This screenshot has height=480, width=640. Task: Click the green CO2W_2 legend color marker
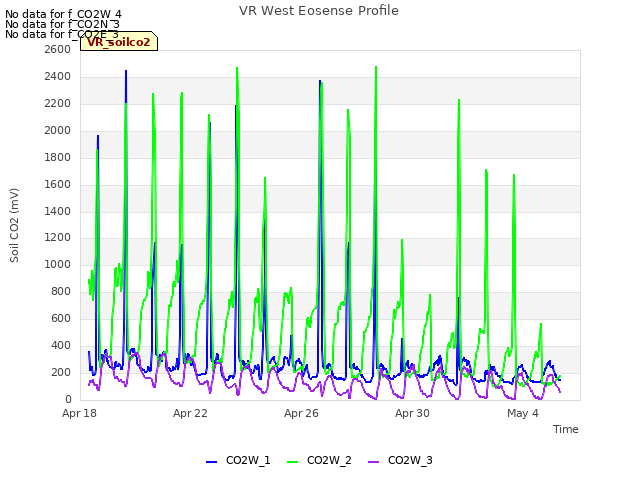tap(293, 462)
